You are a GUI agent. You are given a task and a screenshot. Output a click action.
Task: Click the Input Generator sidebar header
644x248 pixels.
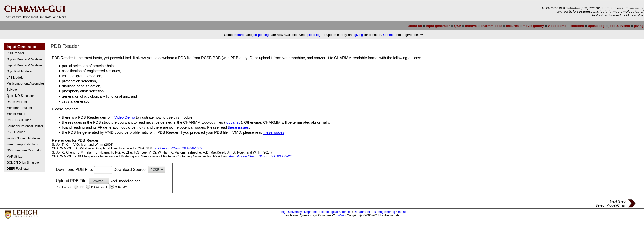24,47
